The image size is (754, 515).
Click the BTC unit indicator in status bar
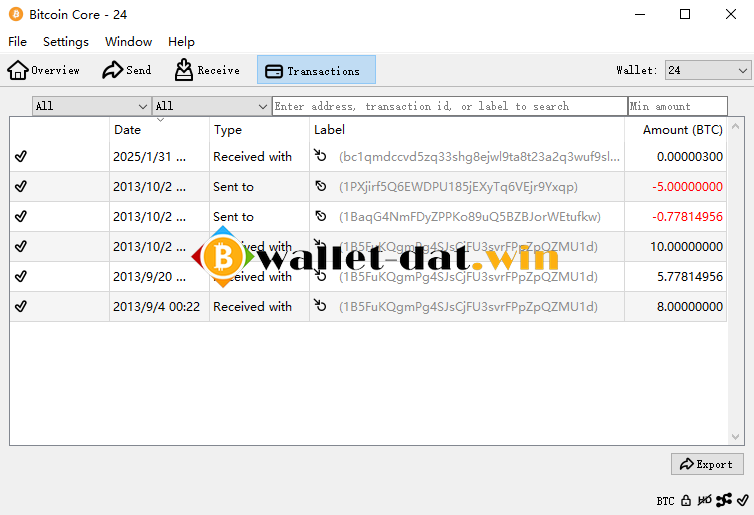[665, 501]
